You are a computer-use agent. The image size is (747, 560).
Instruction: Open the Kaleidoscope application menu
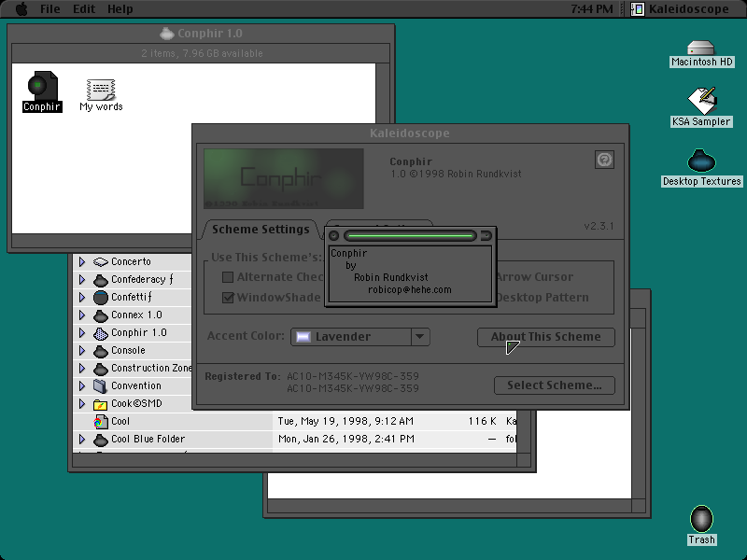680,9
